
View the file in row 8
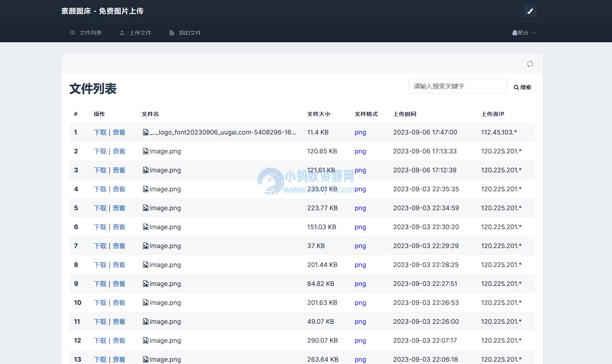coord(119,265)
